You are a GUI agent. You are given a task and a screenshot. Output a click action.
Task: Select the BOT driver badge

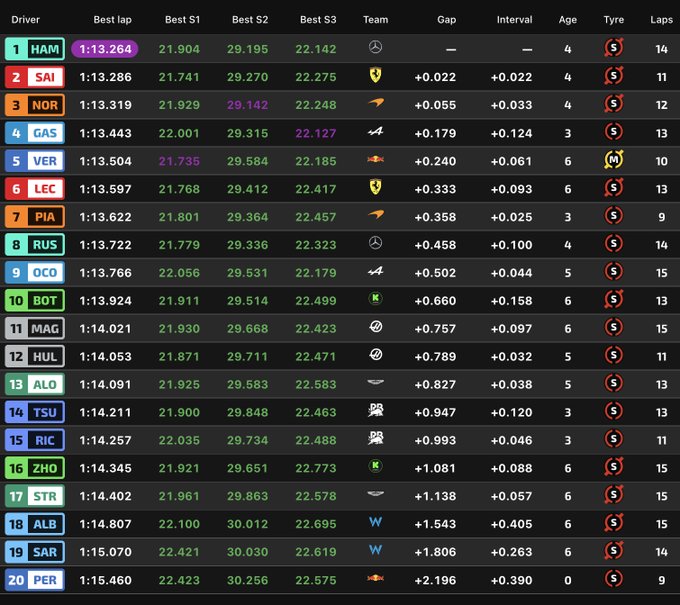pyautogui.click(x=35, y=301)
